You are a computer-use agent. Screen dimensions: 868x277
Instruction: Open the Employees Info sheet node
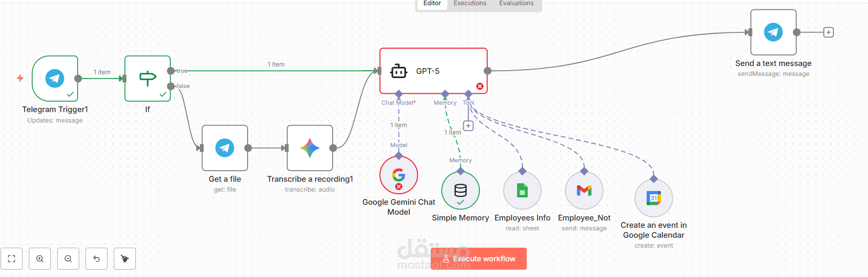click(x=522, y=191)
